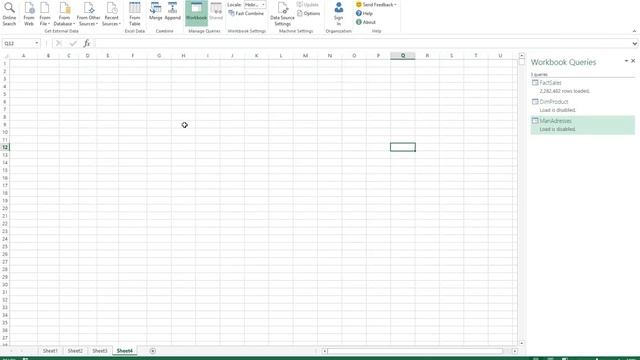Select the DimProduct query
The height and width of the screenshot is (360, 640).
(582, 106)
